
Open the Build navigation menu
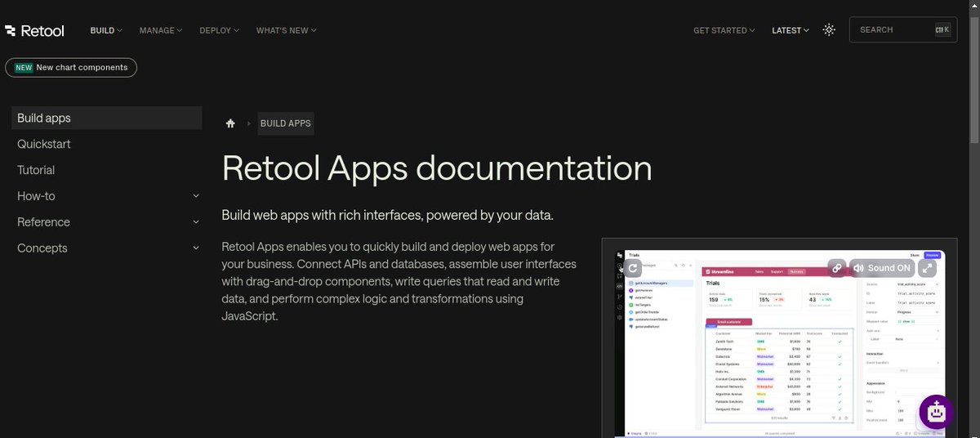pyautogui.click(x=106, y=30)
